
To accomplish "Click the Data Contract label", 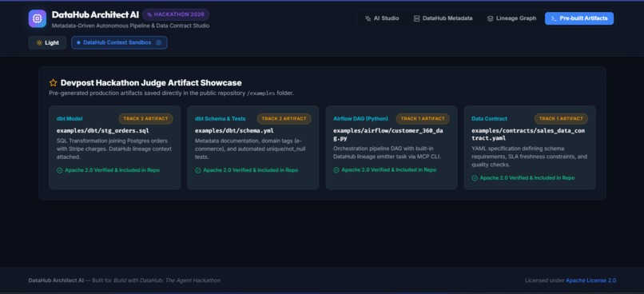I will [489, 119].
